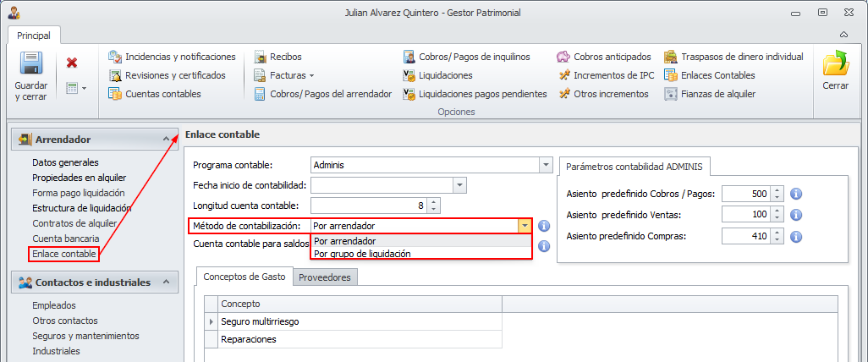This screenshot has width=868, height=362.
Task: Click info icon beside Asiento predefinido Ventas
Action: click(x=795, y=215)
